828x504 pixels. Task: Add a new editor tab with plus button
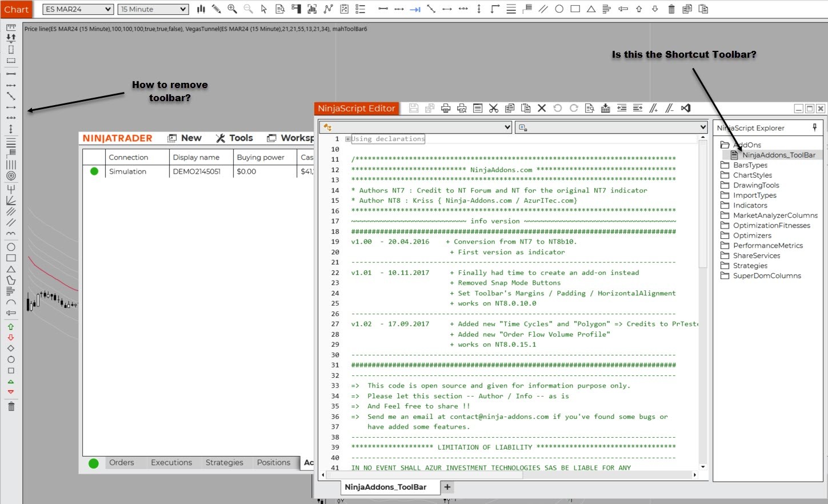(447, 487)
